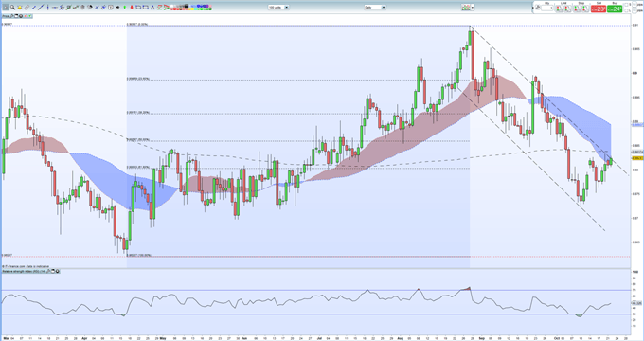Close the Relative Strength Index panel
644x341 pixels.
(x=57, y=271)
